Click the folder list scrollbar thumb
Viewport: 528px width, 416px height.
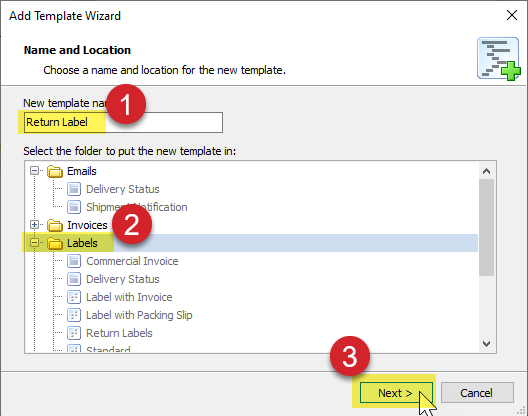click(x=486, y=228)
